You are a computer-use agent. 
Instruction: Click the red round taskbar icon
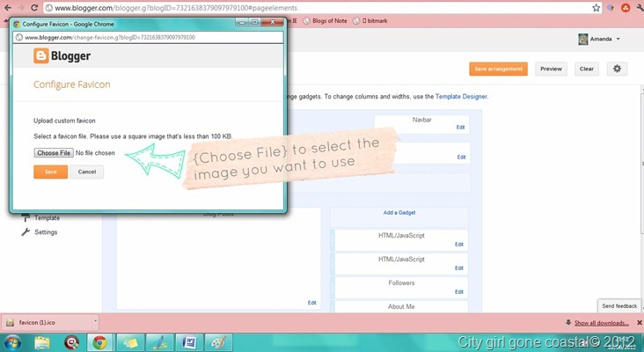click(x=71, y=342)
